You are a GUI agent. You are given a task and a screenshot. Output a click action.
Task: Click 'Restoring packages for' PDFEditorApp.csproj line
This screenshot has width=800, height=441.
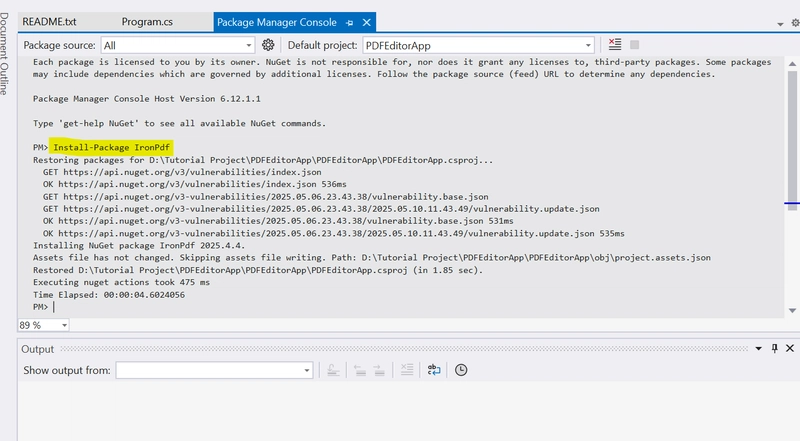click(x=263, y=160)
